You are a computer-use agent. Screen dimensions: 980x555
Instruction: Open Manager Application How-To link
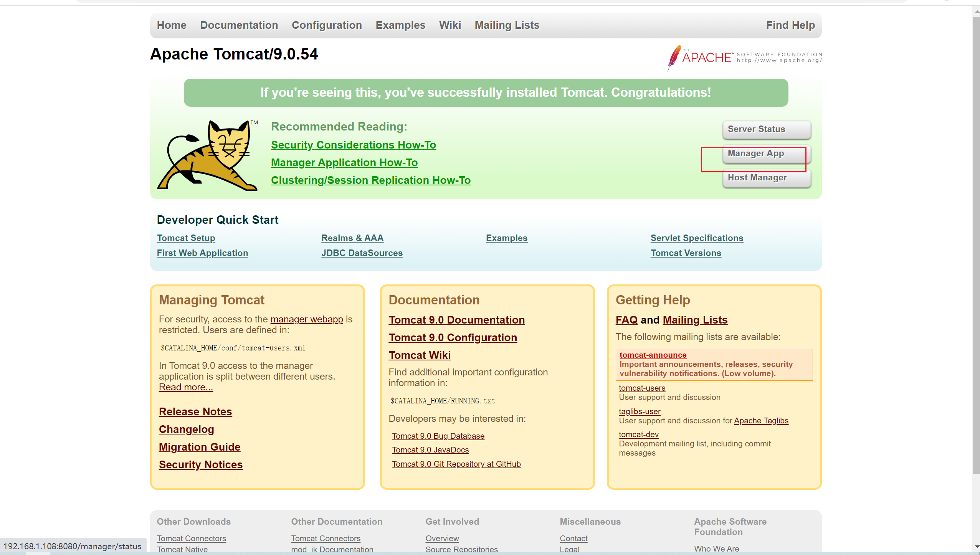(x=344, y=163)
